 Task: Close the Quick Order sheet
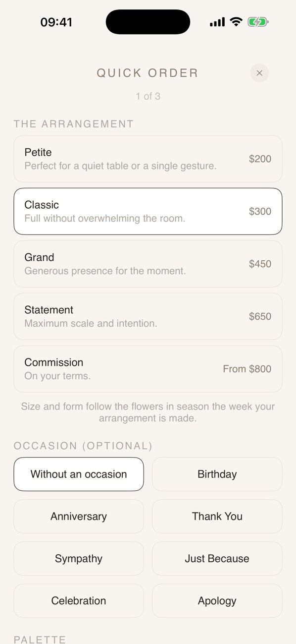259,73
